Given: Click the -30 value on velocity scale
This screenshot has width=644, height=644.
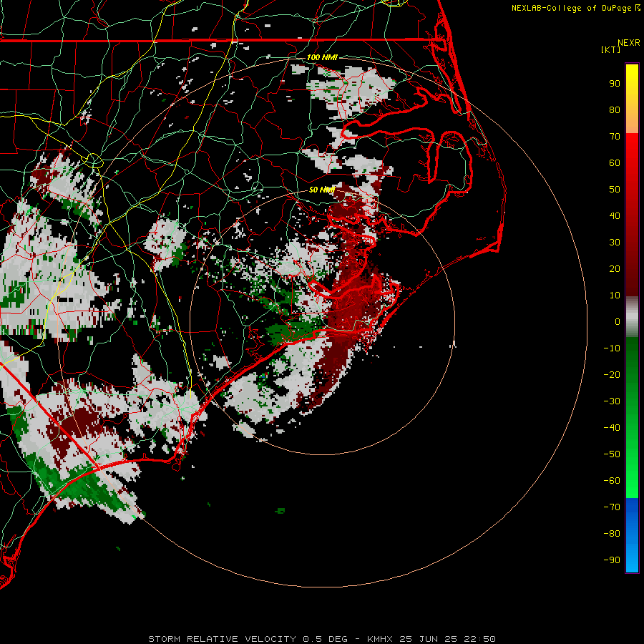Looking at the screenshot, I should point(612,401).
